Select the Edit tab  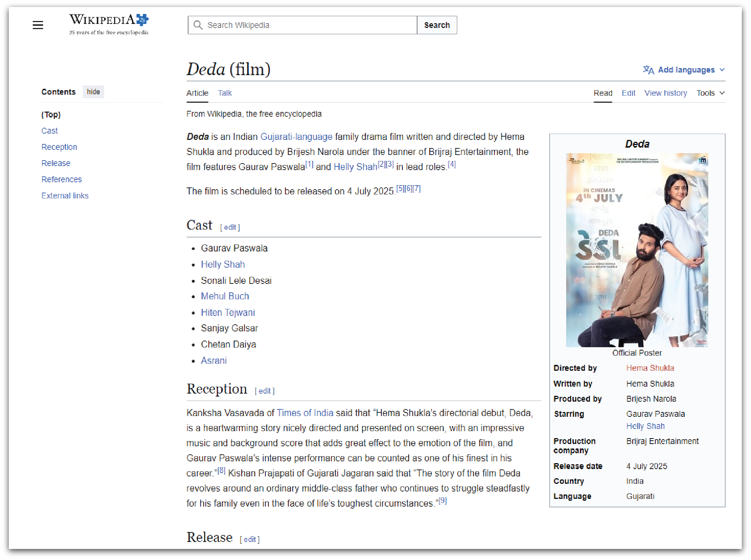click(628, 93)
